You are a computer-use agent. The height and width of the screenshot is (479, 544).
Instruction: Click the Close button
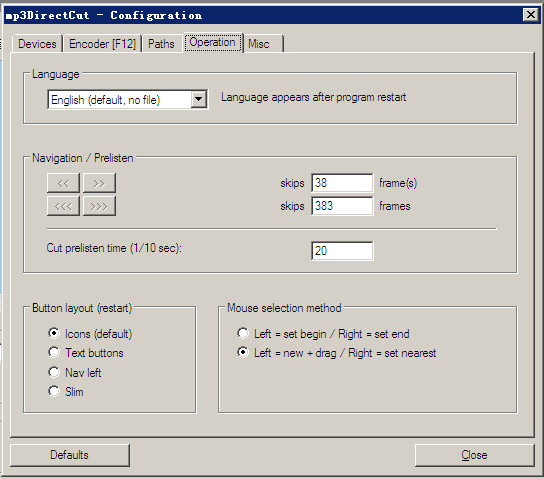[474, 455]
